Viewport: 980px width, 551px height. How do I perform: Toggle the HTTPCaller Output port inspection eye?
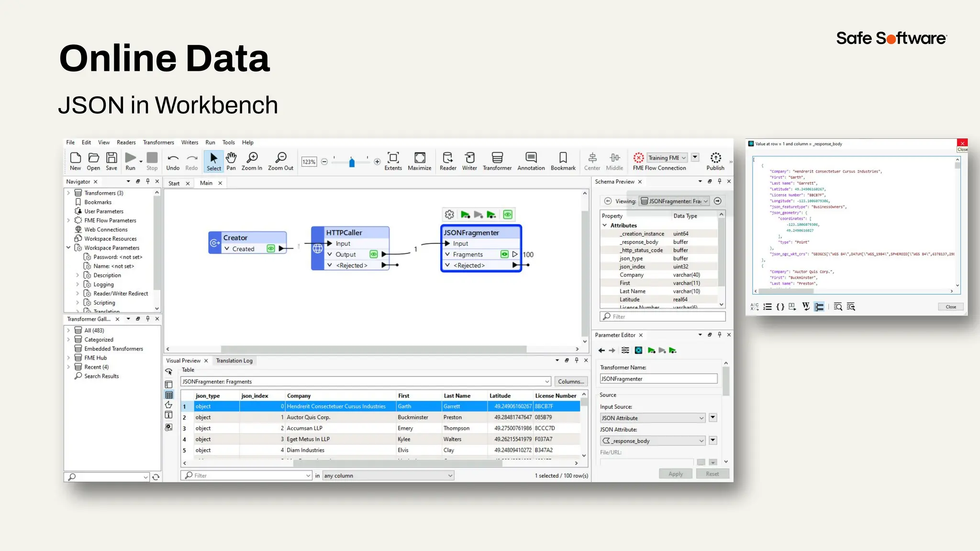pos(374,254)
